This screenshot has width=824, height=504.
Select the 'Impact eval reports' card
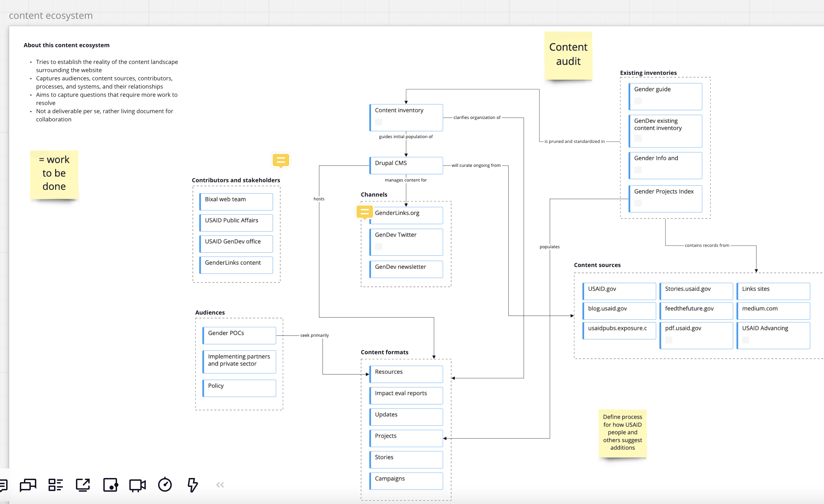click(406, 396)
